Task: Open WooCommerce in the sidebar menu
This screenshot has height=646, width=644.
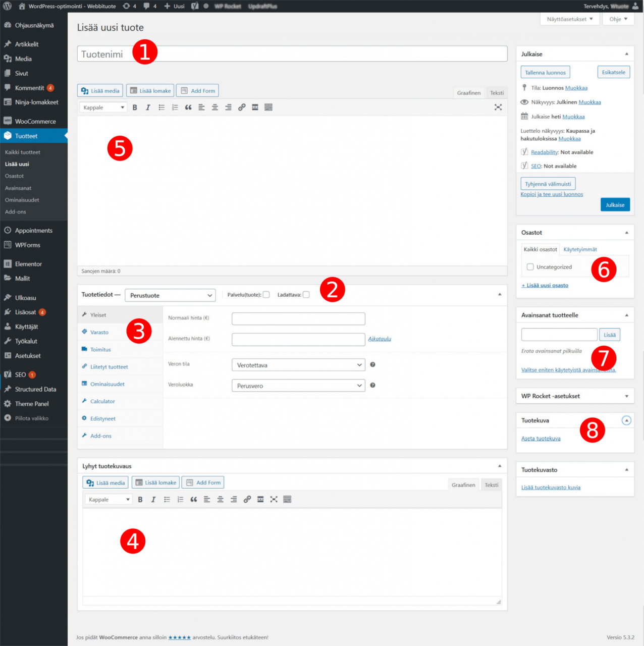Action: tap(35, 122)
